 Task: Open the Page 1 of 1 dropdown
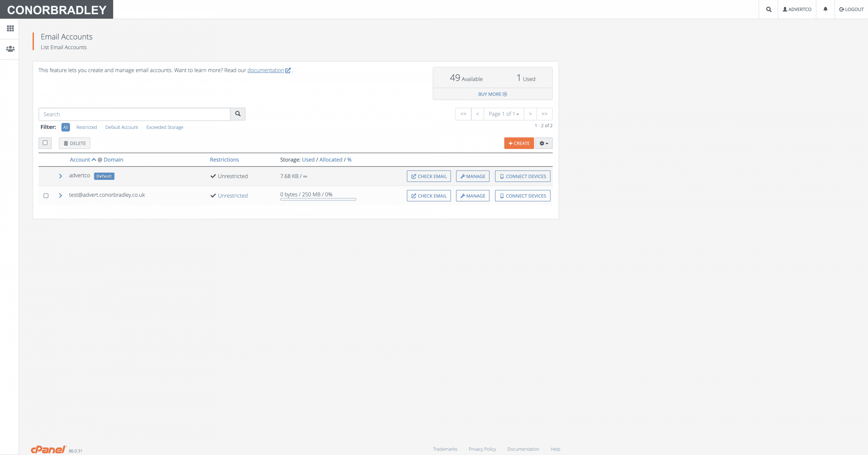(x=504, y=114)
